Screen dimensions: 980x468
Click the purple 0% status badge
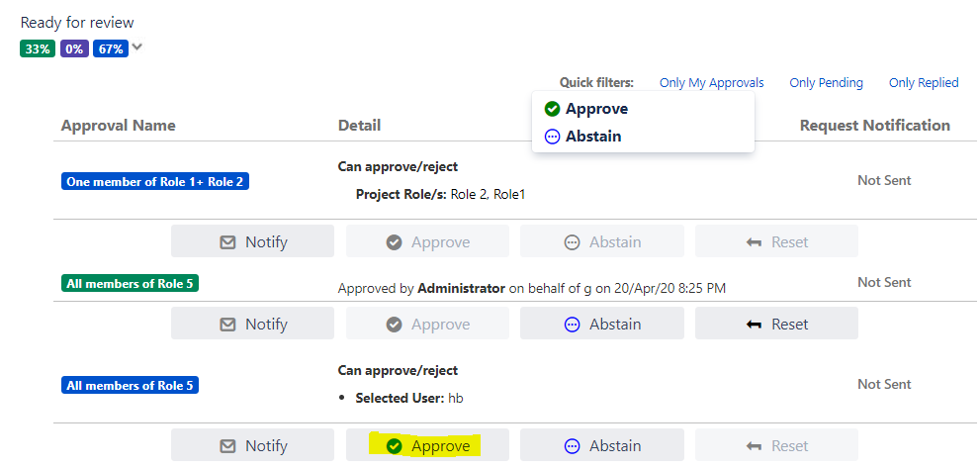pyautogui.click(x=74, y=48)
